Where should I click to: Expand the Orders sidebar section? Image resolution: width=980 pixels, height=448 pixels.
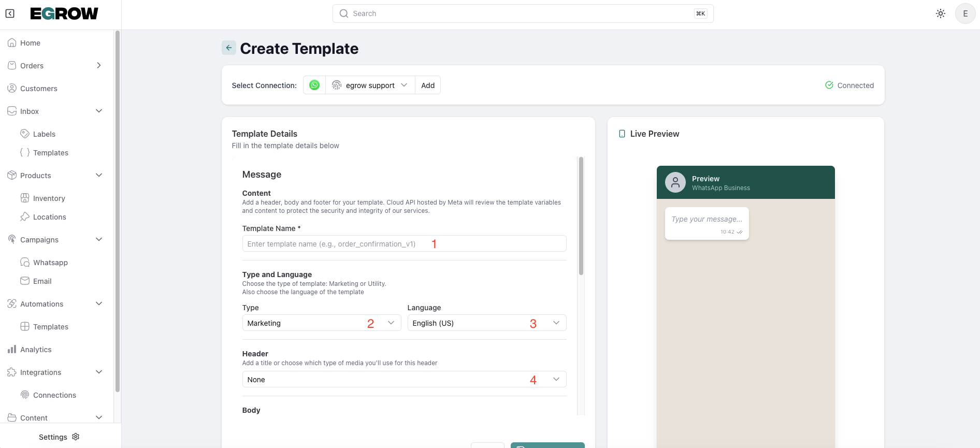[99, 66]
